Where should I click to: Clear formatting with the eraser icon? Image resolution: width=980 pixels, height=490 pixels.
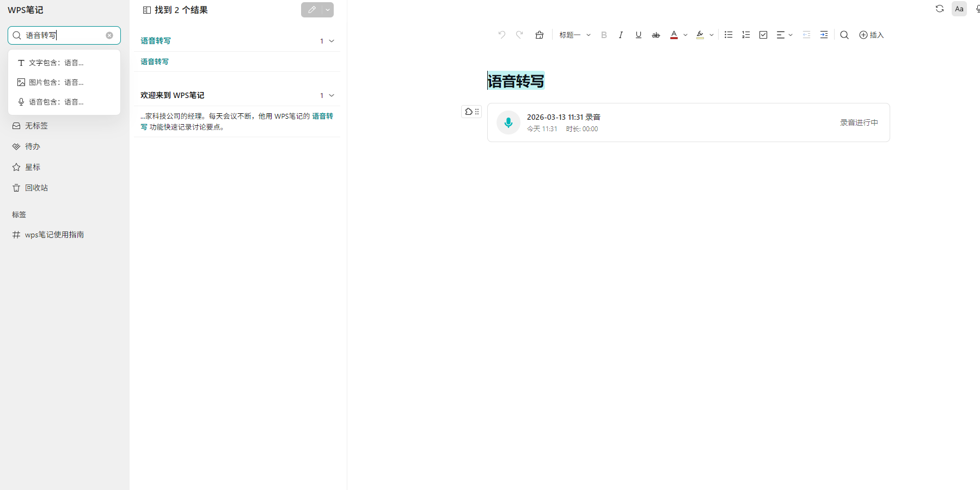tap(540, 35)
